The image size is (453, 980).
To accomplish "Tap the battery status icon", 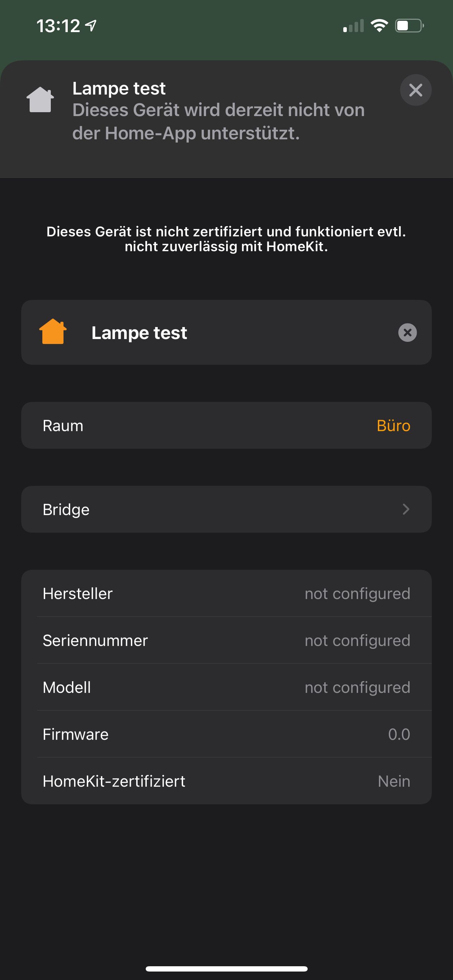I will tap(409, 26).
